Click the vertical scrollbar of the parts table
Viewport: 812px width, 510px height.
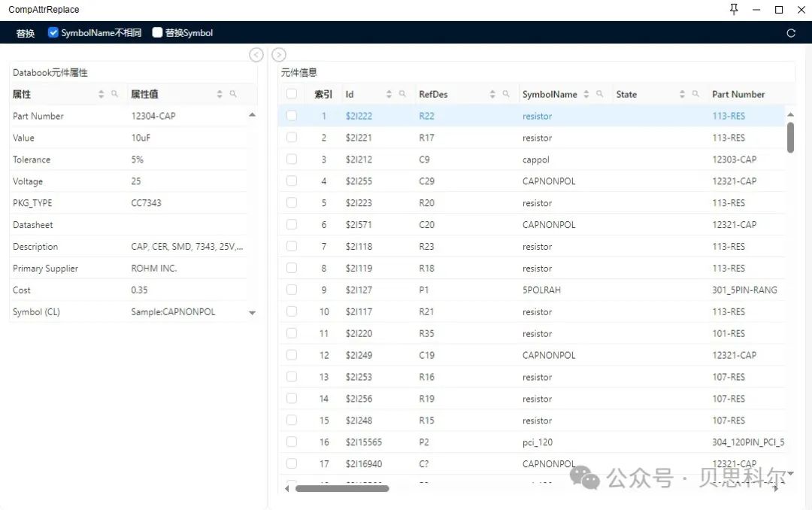coord(791,138)
